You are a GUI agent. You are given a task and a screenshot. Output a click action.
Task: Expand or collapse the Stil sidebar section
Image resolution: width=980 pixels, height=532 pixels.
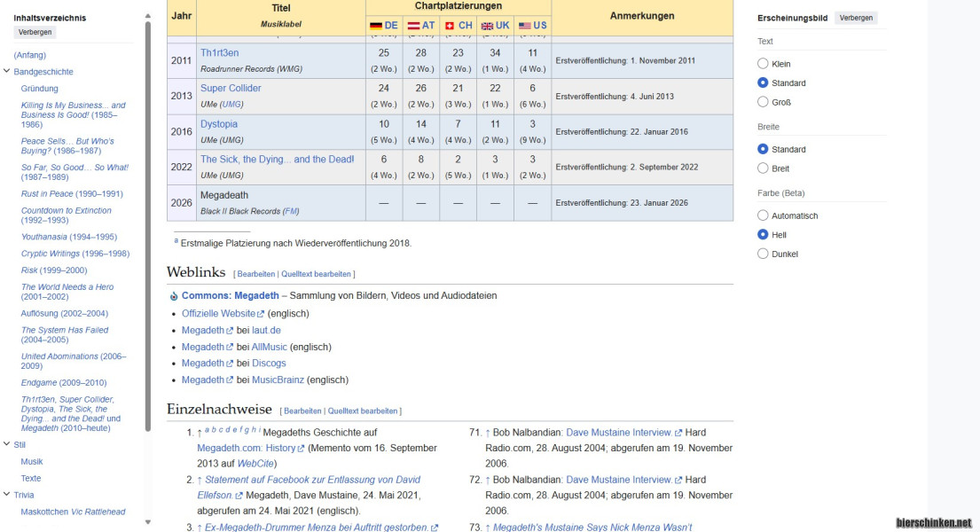[7, 444]
